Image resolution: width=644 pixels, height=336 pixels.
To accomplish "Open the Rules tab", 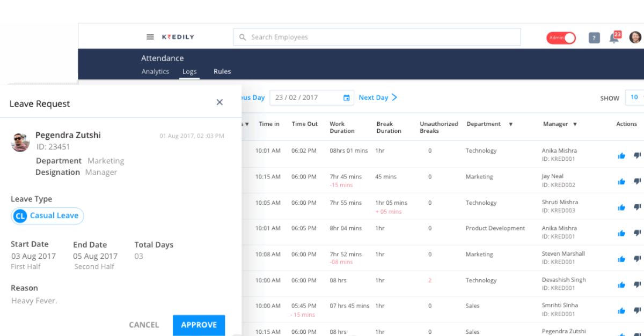I will [222, 71].
